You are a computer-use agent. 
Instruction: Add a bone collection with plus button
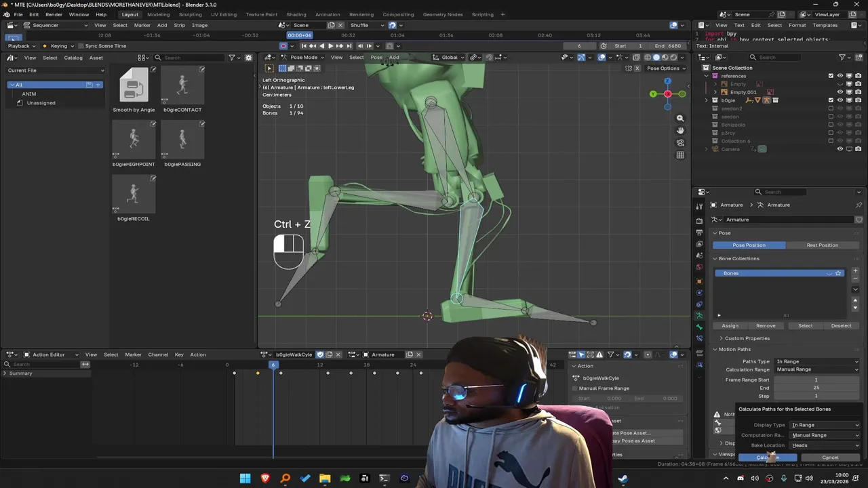click(855, 271)
